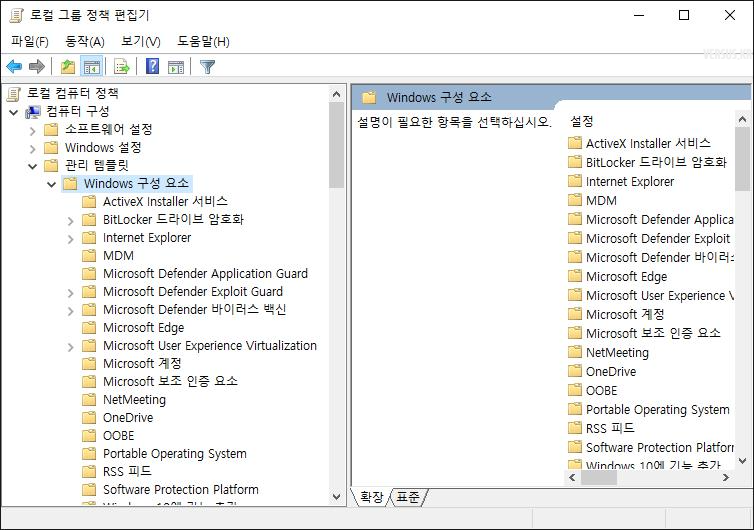Click folder icon of NetMeeting in right pane

click(575, 352)
